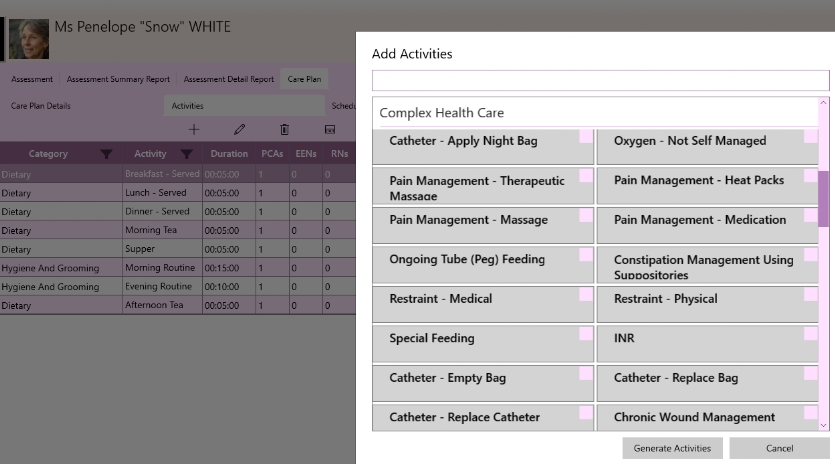This screenshot has height=464, width=835.
Task: Tick checkbox for Restraint - Physical
Action: tap(811, 294)
